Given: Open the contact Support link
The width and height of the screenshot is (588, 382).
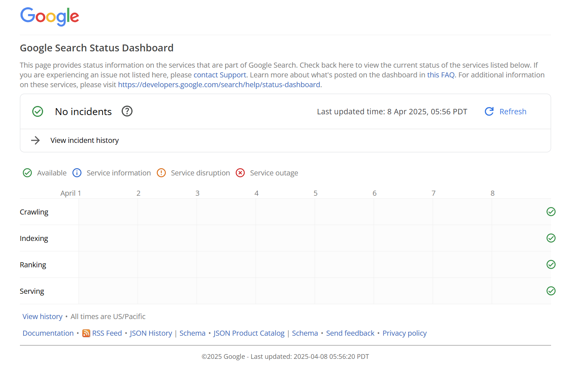Looking at the screenshot, I should click(220, 75).
